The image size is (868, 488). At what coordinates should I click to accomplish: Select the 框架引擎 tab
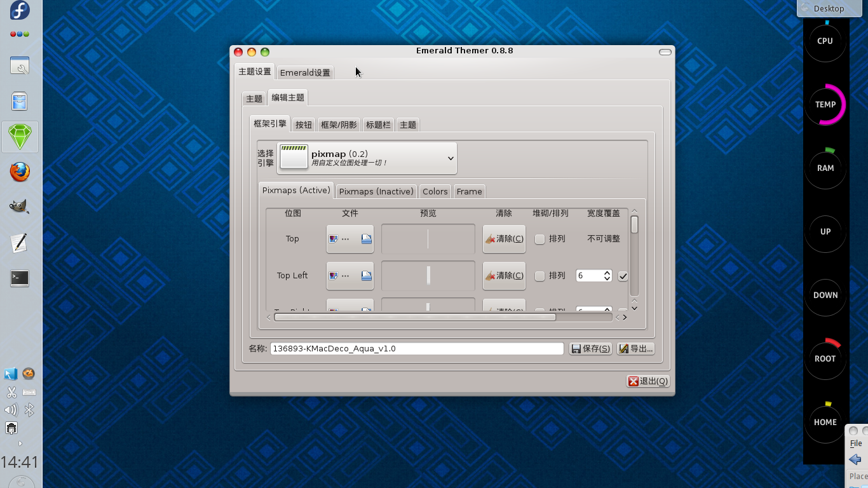[x=270, y=123]
